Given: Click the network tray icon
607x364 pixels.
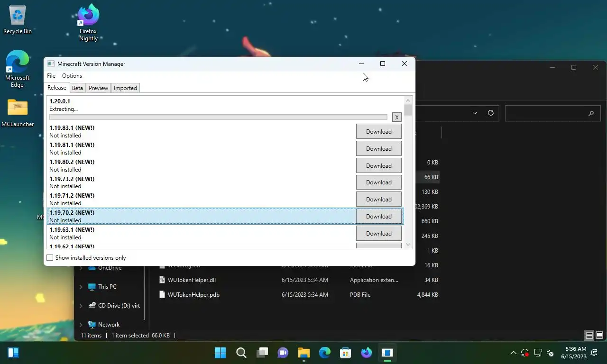Looking at the screenshot, I should 538,353.
